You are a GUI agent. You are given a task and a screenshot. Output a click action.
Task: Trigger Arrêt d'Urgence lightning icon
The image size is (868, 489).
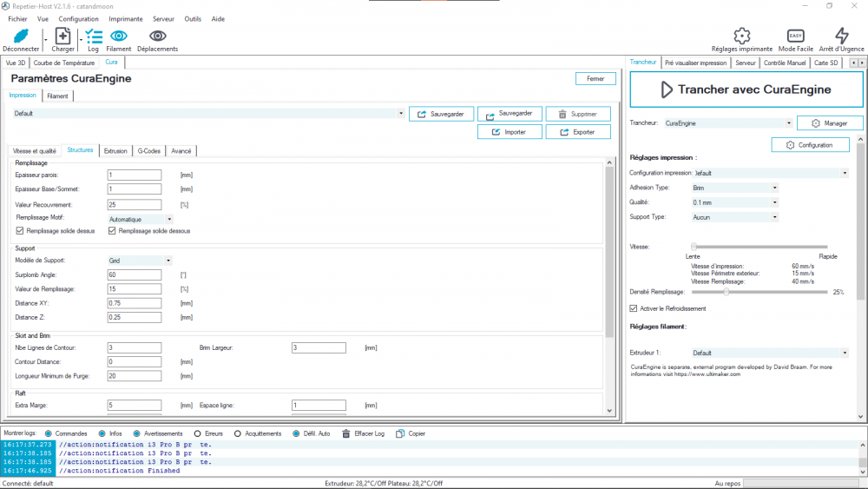point(841,36)
